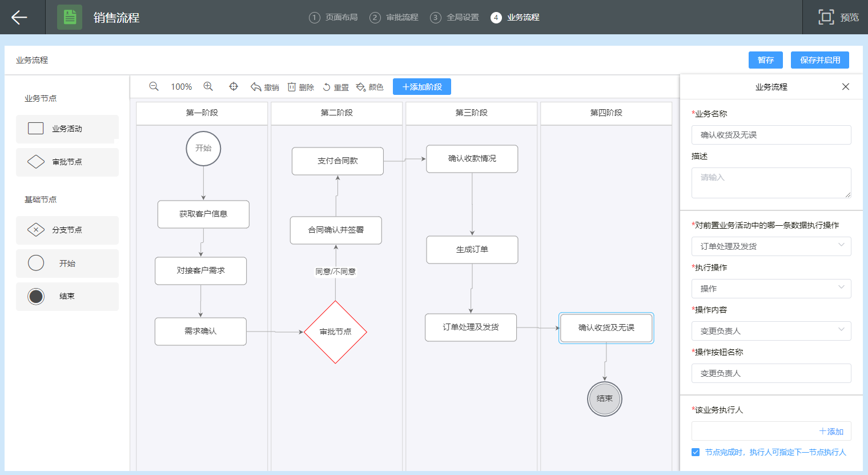This screenshot has width=868, height=475.
Task: Go back using the top-left arrow
Action: pyautogui.click(x=19, y=17)
